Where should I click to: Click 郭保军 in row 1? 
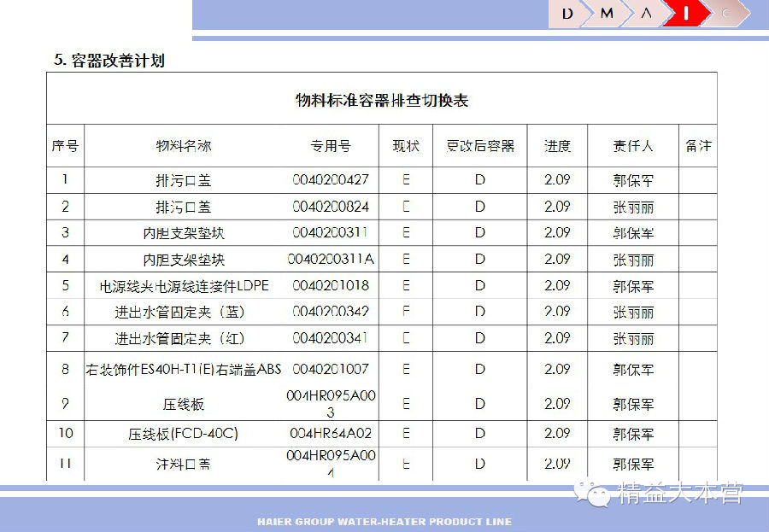(633, 180)
